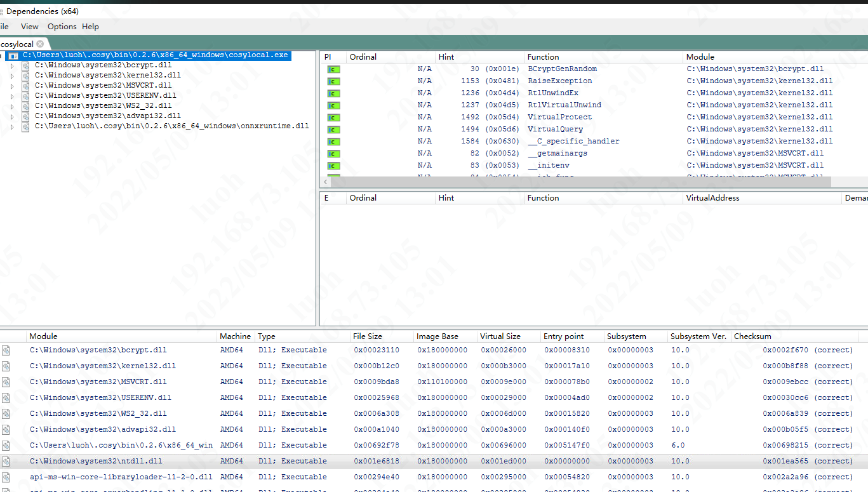Open the View menu
The height and width of the screenshot is (492, 868).
[30, 27]
